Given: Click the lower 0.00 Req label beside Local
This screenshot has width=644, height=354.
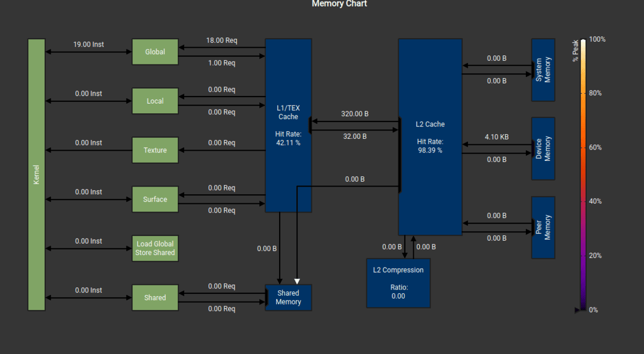Looking at the screenshot, I should point(222,112).
